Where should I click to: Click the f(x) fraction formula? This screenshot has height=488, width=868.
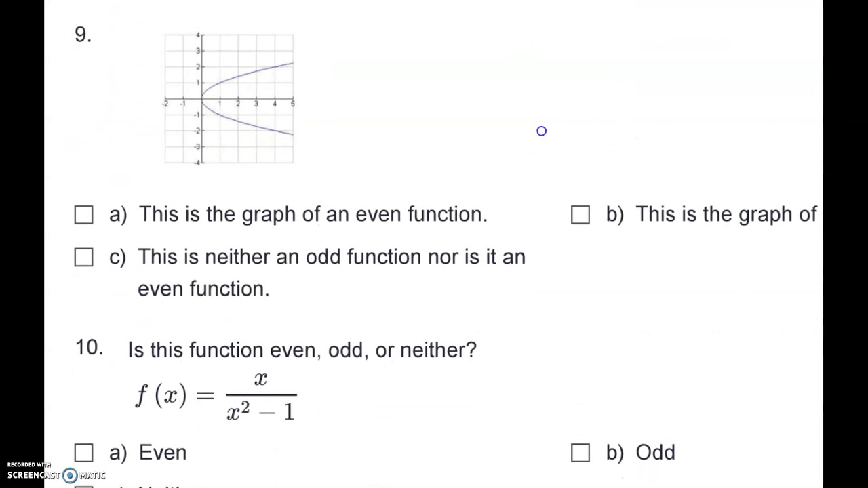(x=217, y=396)
